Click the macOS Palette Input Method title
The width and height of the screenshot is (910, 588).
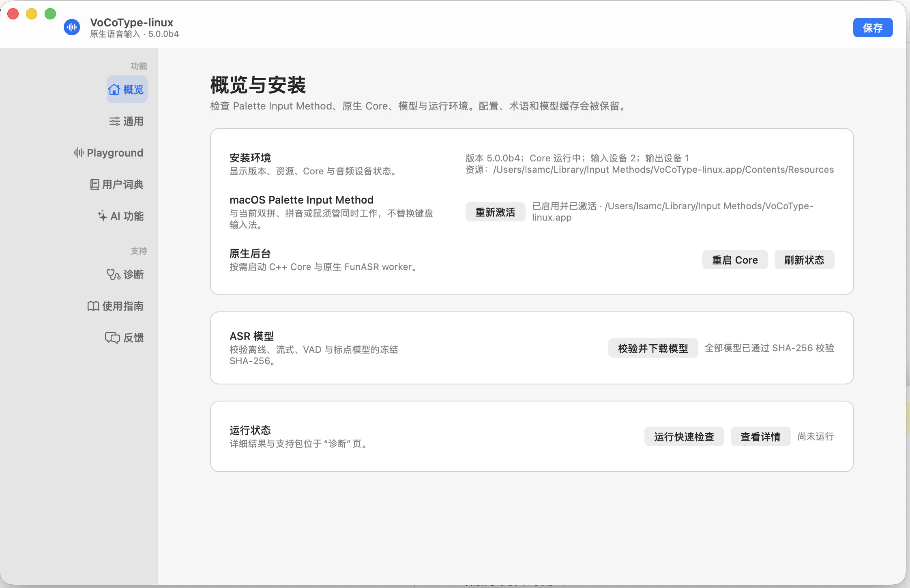(x=301, y=200)
